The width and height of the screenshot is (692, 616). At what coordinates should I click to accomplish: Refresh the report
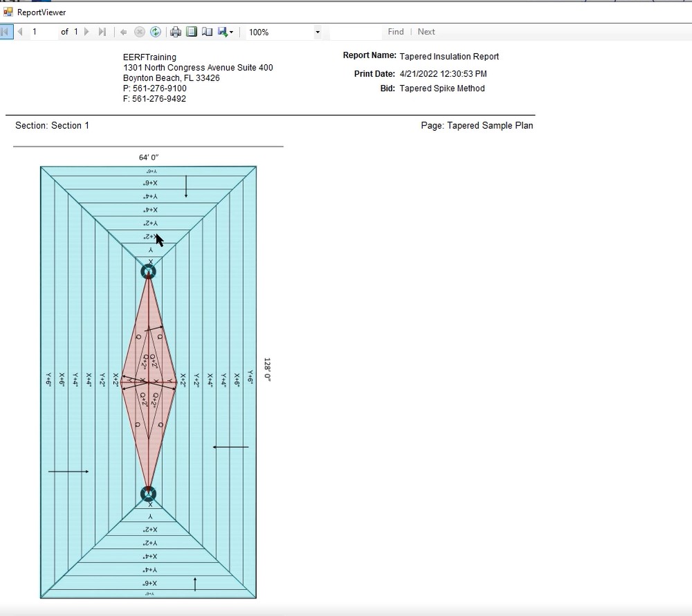click(156, 32)
